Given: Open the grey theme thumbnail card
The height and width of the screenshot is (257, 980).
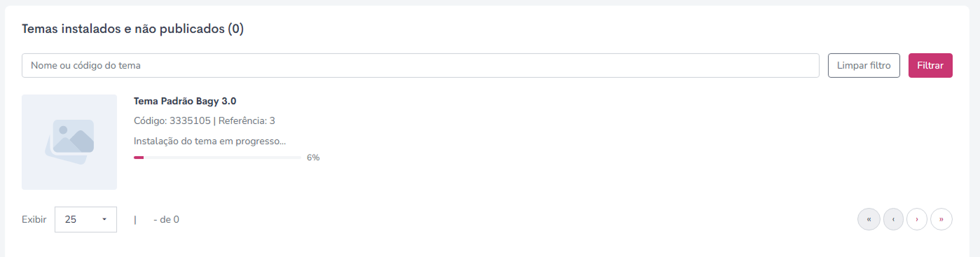Looking at the screenshot, I should (x=69, y=142).
